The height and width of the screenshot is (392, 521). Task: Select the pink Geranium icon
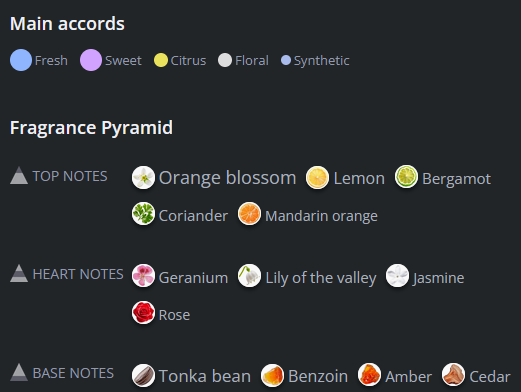pyautogui.click(x=143, y=276)
